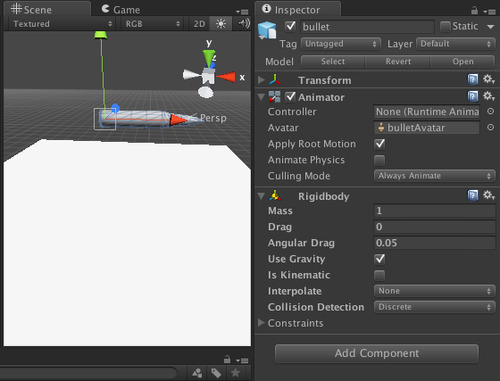500x381 pixels.
Task: Click the Animator component icon
Action: point(275,97)
